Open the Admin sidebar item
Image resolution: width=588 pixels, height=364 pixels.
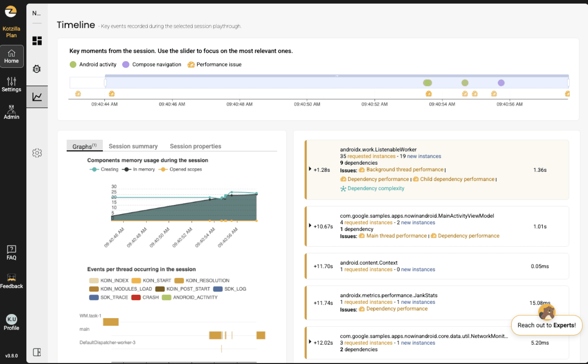(x=11, y=112)
